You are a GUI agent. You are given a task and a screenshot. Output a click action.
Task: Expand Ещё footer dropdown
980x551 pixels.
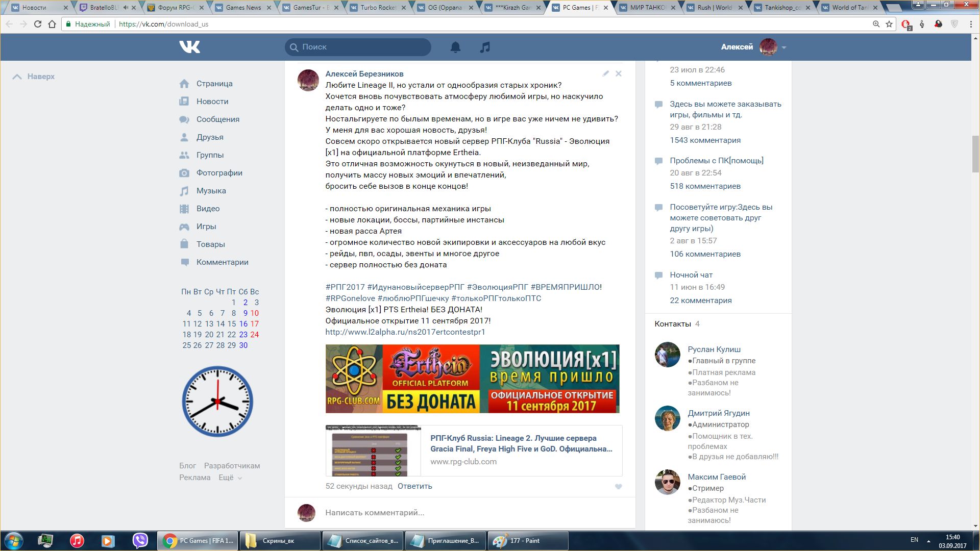pos(230,478)
